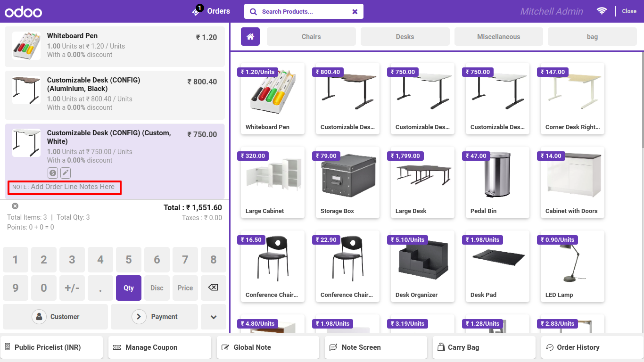The image size is (644, 362).
Task: Tap the decimal point key
Action: [x=100, y=288]
